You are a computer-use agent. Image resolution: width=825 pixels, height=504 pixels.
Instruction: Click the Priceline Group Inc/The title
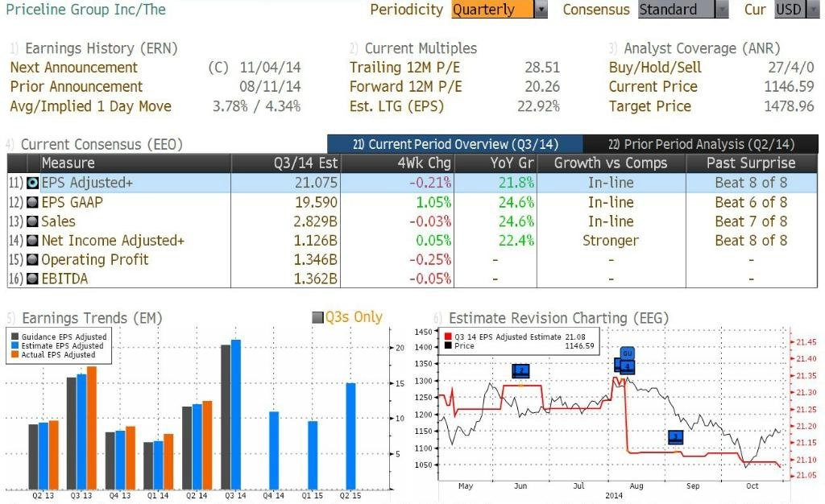pyautogui.click(x=85, y=10)
